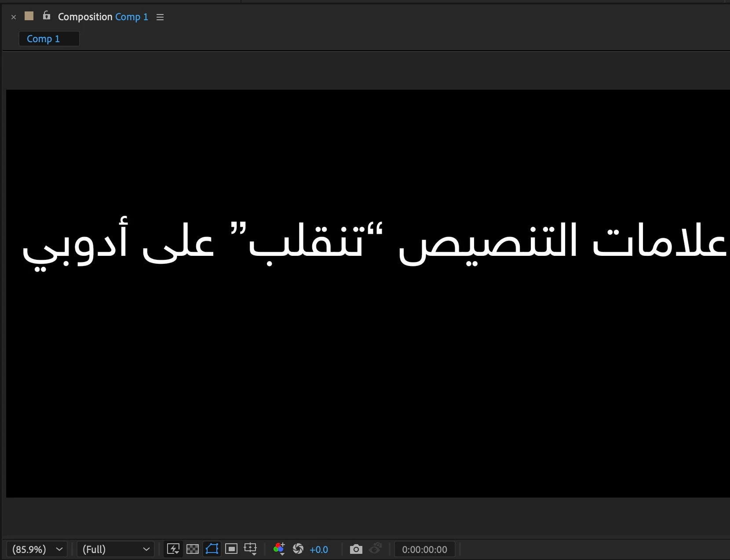Viewport: 730px width, 560px height.
Task: Open the RGB channel and color management icon
Action: 279,549
